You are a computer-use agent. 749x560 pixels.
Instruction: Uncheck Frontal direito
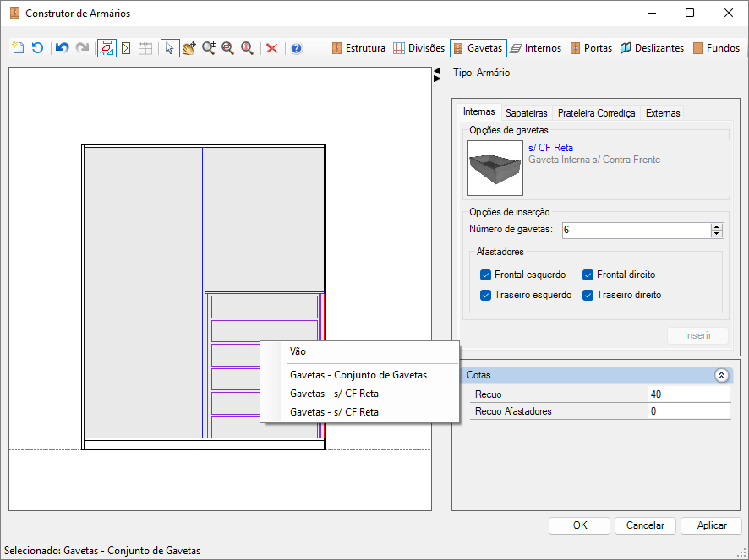coord(588,275)
